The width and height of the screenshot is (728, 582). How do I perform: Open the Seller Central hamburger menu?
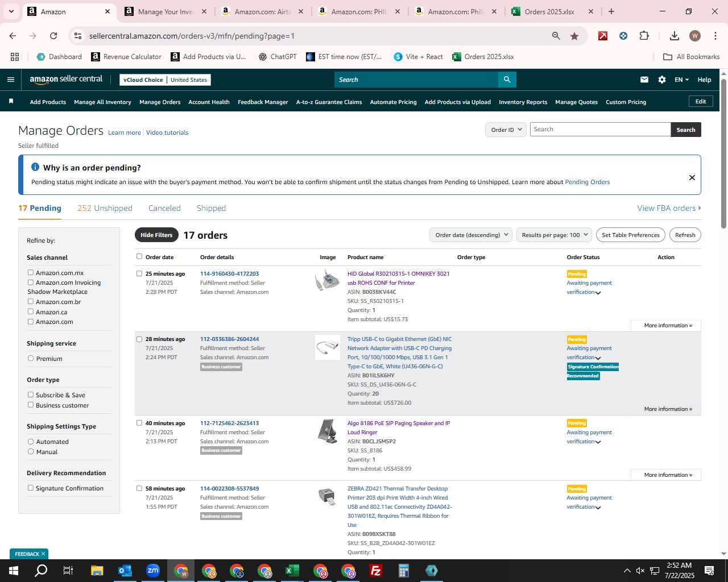tap(11, 80)
